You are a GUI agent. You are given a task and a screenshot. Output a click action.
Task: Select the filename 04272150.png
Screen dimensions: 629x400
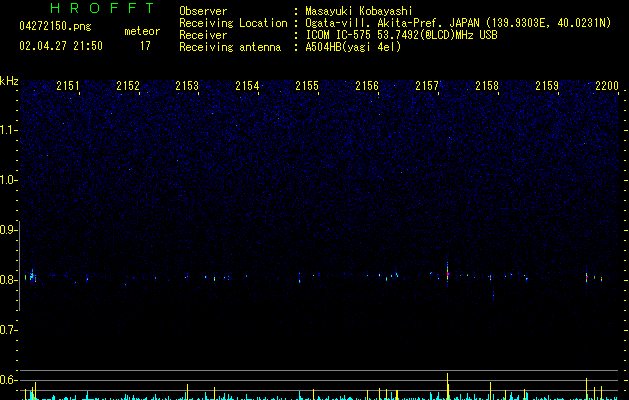(55, 26)
